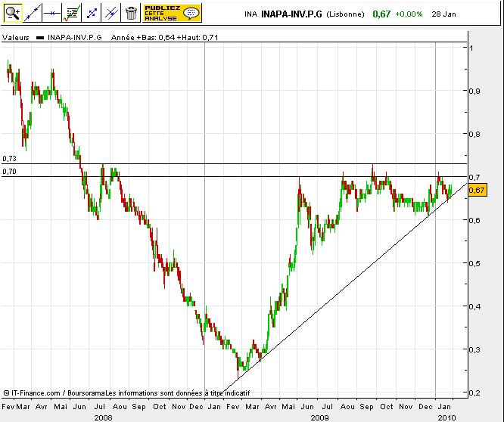Click the 2010 year label
Image resolution: width=504 pixels, height=422 pixels.
tap(446, 417)
